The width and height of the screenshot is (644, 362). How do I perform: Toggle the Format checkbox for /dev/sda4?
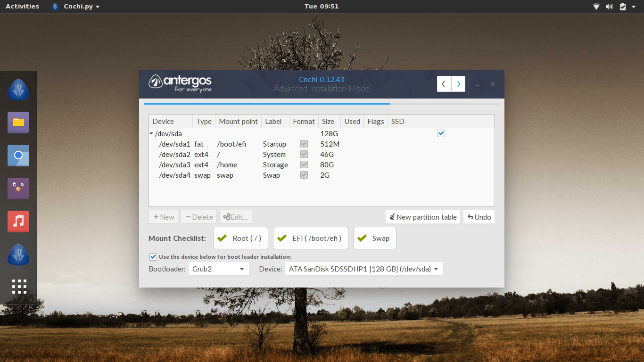(x=304, y=175)
